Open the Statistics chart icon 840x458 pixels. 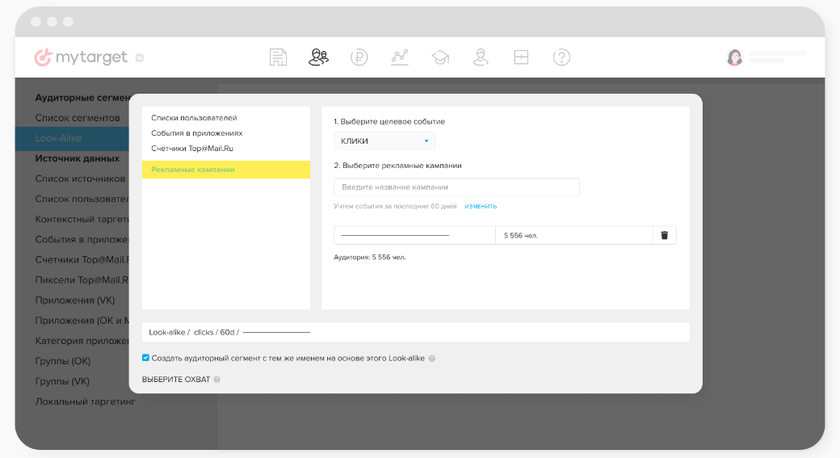point(400,58)
